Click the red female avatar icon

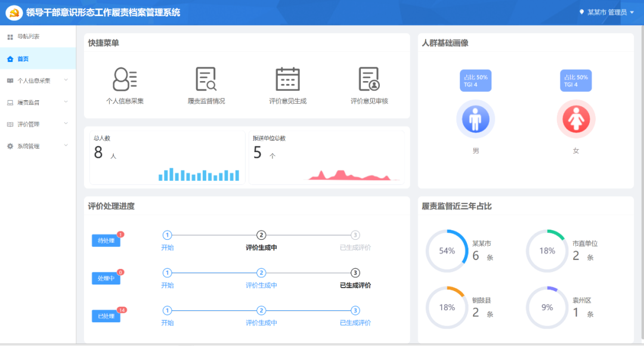click(x=575, y=119)
